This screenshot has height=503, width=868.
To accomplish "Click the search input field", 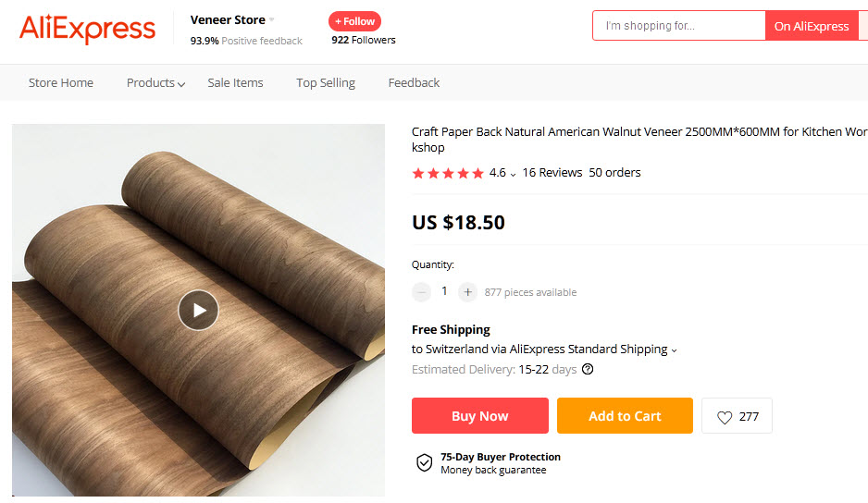I will tap(679, 26).
